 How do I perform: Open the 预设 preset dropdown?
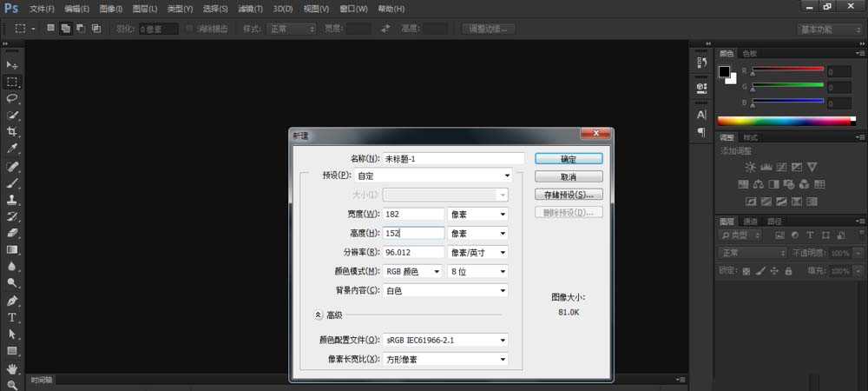pos(444,176)
